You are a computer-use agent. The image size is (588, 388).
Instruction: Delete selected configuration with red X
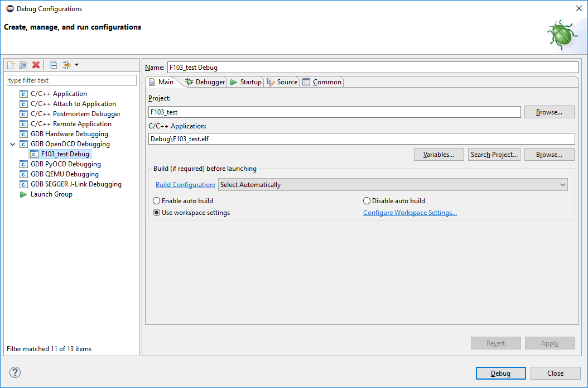tap(36, 65)
